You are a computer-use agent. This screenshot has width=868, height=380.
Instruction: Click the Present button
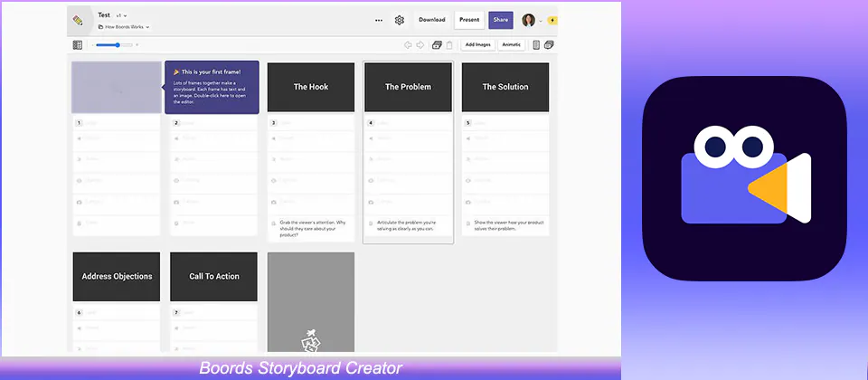(x=469, y=20)
